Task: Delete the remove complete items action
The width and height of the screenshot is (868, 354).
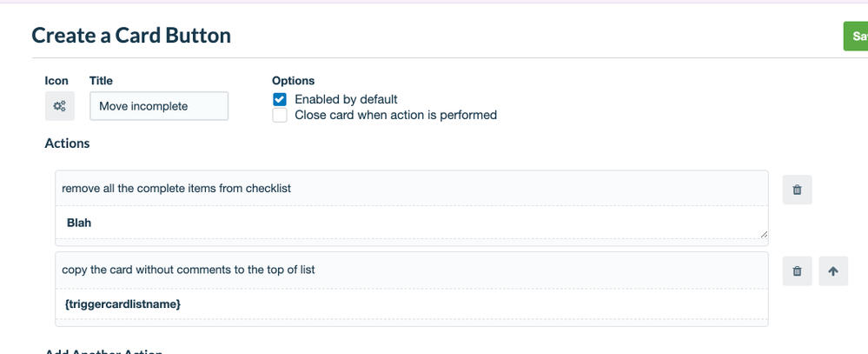Action: pos(797,190)
